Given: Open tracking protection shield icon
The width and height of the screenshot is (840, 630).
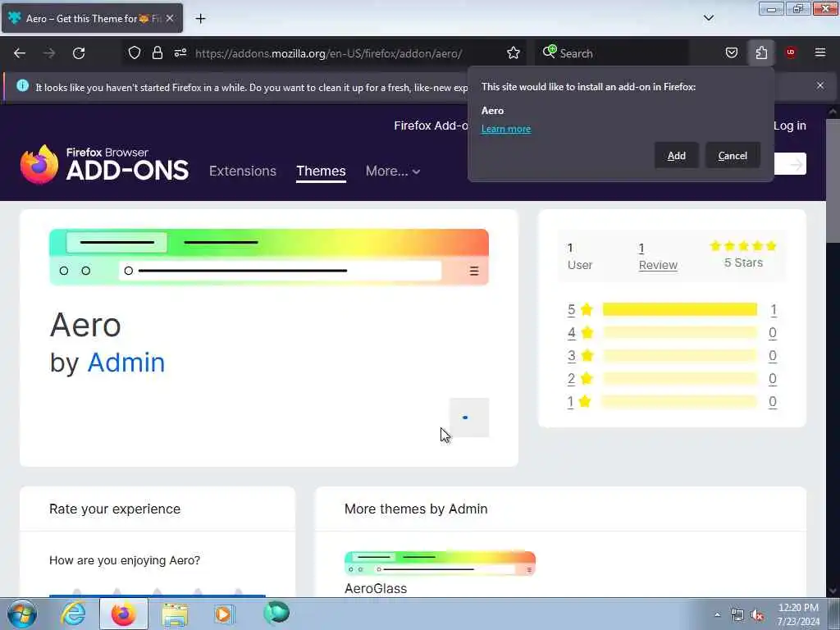Looking at the screenshot, I should point(135,52).
